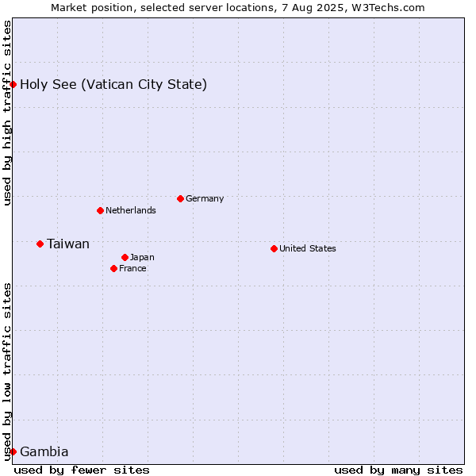Click the 'used by low traffic sites' axis label
This screenshot has width=476, height=476.
[7, 372]
